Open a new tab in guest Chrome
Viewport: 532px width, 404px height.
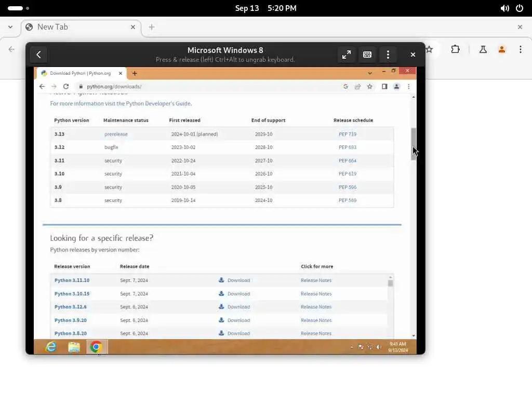135,73
